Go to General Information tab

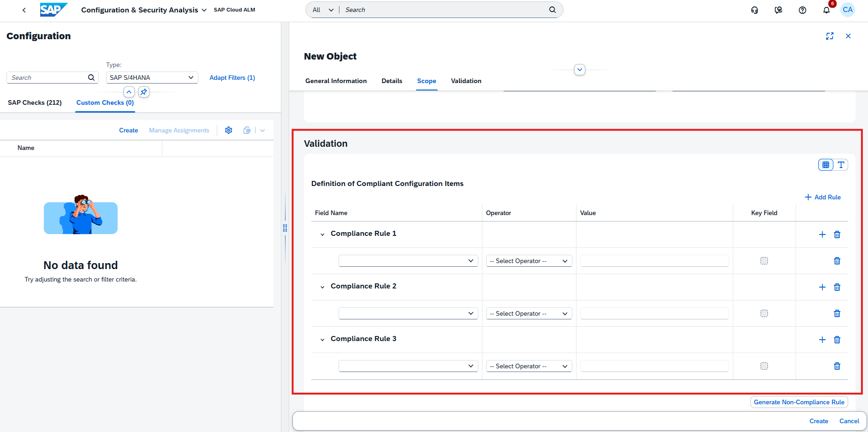[336, 81]
